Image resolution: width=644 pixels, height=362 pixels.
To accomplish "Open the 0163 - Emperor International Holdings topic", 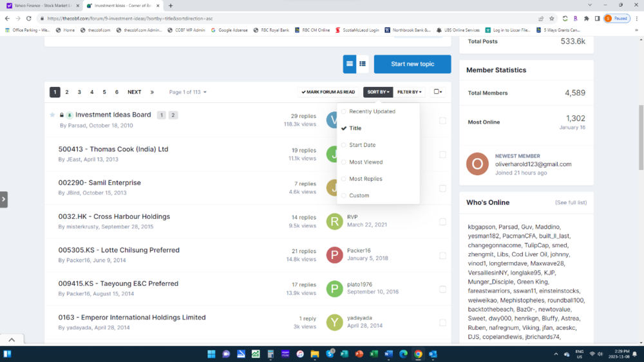I will point(132,317).
